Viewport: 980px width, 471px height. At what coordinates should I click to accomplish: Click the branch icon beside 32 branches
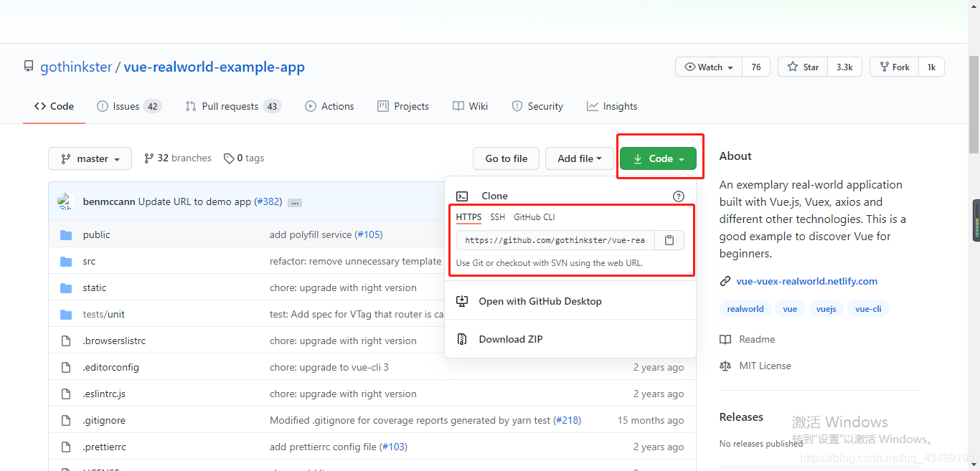[149, 158]
